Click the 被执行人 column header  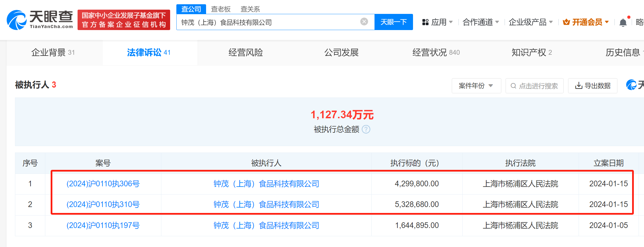tap(266, 163)
